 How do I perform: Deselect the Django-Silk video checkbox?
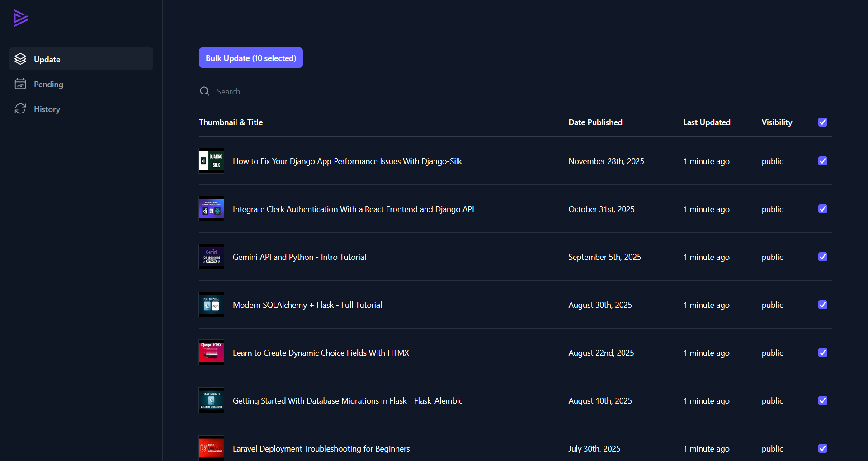coord(822,161)
